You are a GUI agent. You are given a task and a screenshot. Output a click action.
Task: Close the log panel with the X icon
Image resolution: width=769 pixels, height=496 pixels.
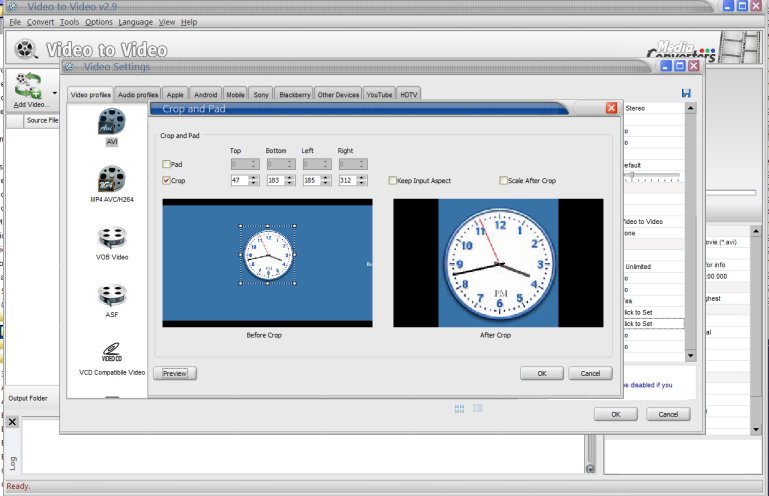click(12, 423)
